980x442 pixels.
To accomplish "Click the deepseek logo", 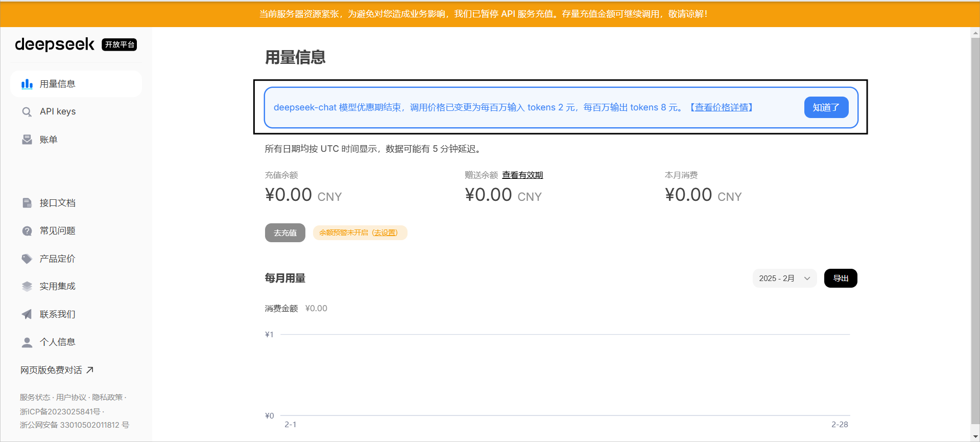I will coord(55,44).
